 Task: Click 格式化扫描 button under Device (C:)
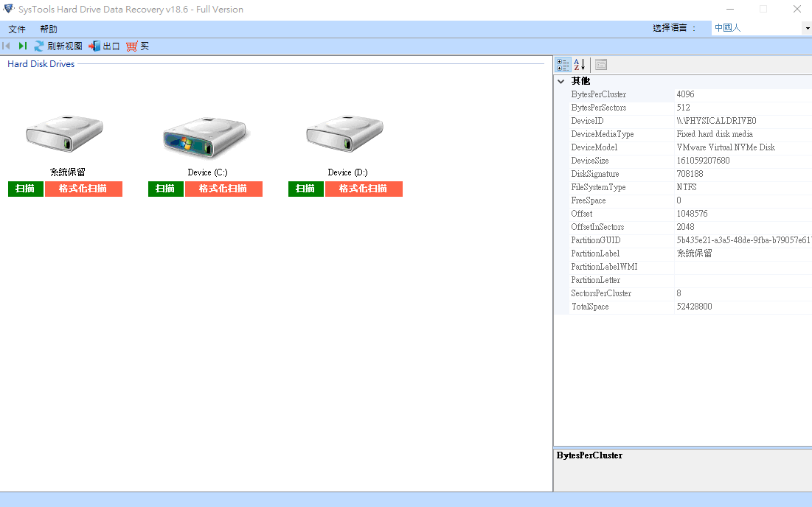pos(223,189)
